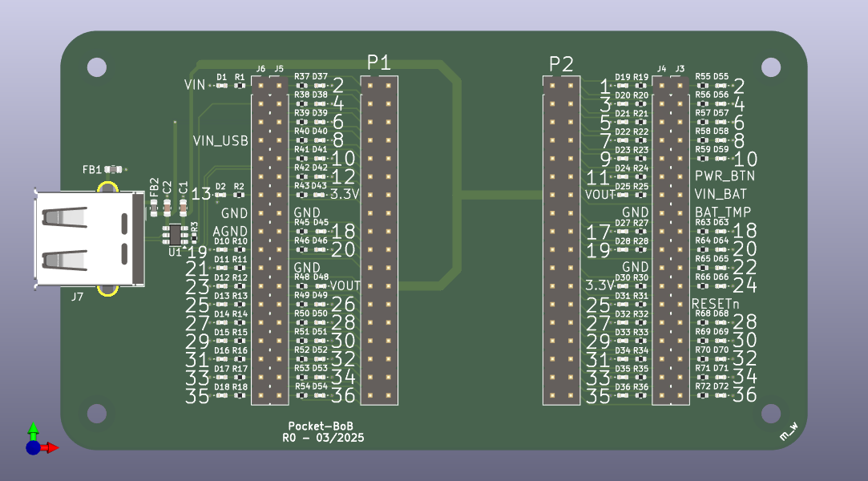Click the pin number 13 label
Screen dimensions: 868x481
(x=201, y=194)
